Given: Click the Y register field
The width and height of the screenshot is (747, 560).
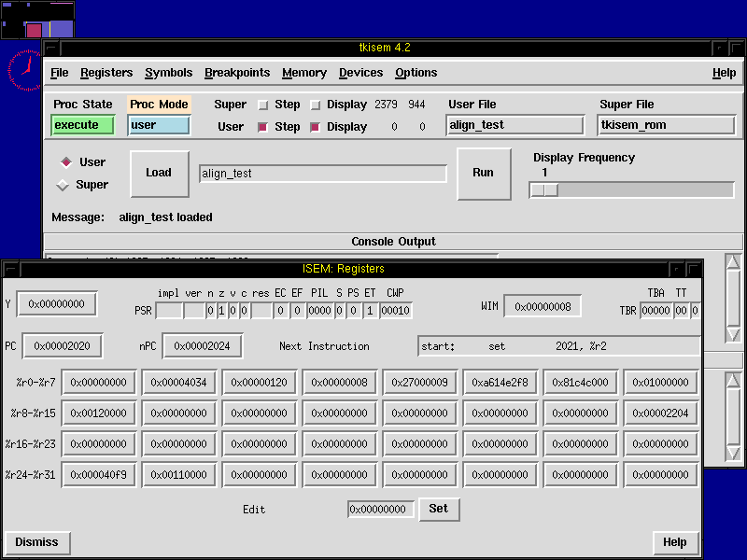Looking at the screenshot, I should (x=57, y=304).
